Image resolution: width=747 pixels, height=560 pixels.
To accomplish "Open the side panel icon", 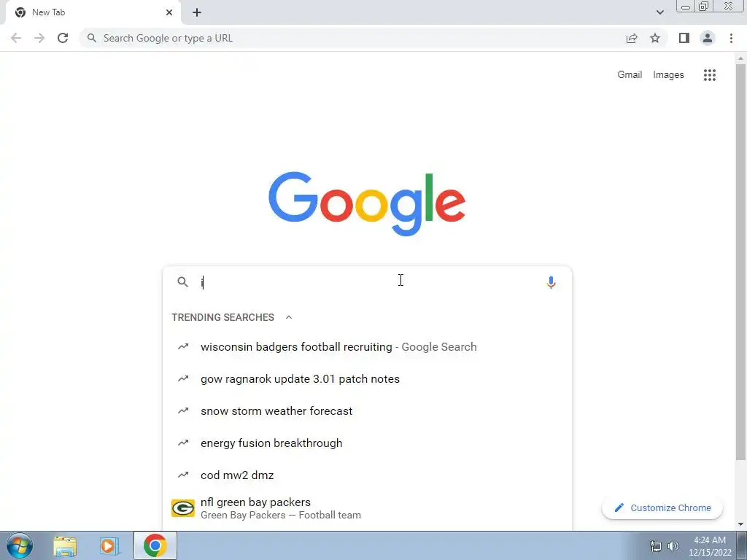I will click(684, 38).
